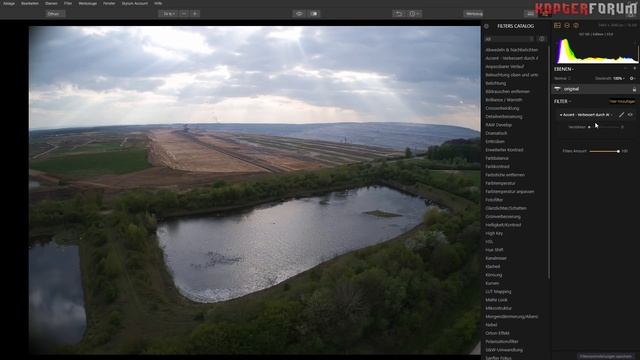Image resolution: width=640 pixels, height=360 pixels.
Task: Open the Hilfe menu
Action: coord(158,3)
